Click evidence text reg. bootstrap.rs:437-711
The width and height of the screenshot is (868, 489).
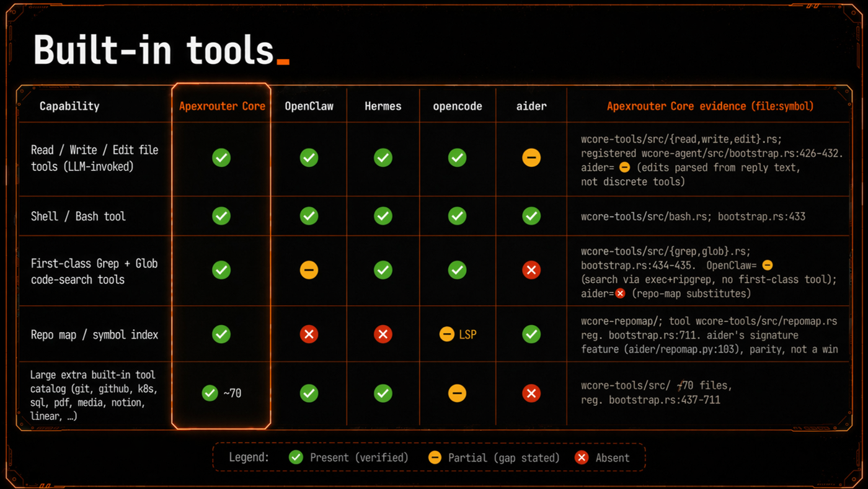[650, 400]
